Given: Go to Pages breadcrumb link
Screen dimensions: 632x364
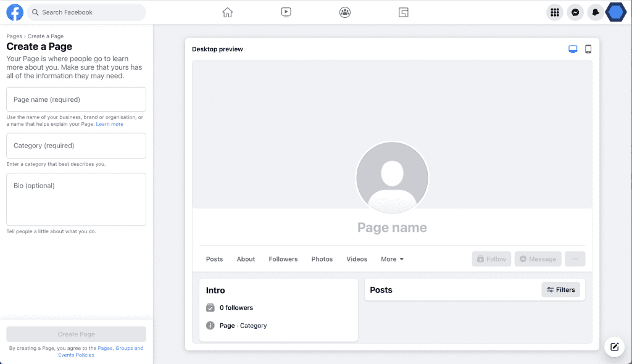Looking at the screenshot, I should [14, 36].
